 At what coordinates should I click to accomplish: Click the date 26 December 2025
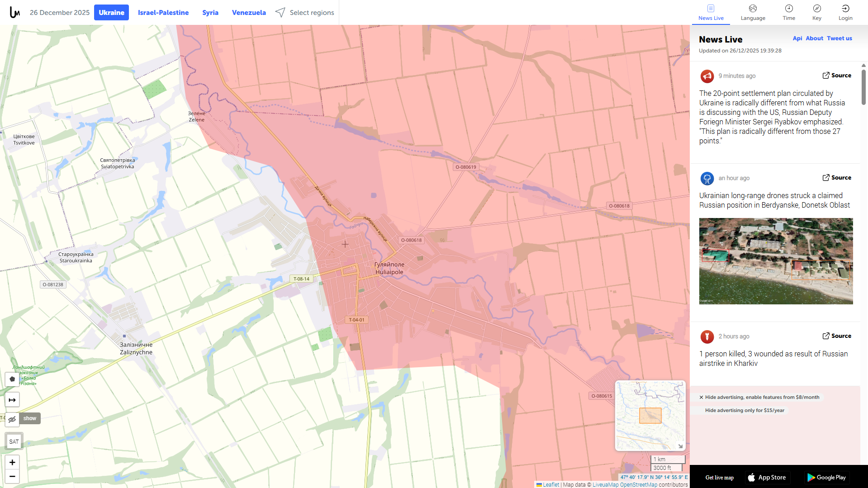coord(60,13)
